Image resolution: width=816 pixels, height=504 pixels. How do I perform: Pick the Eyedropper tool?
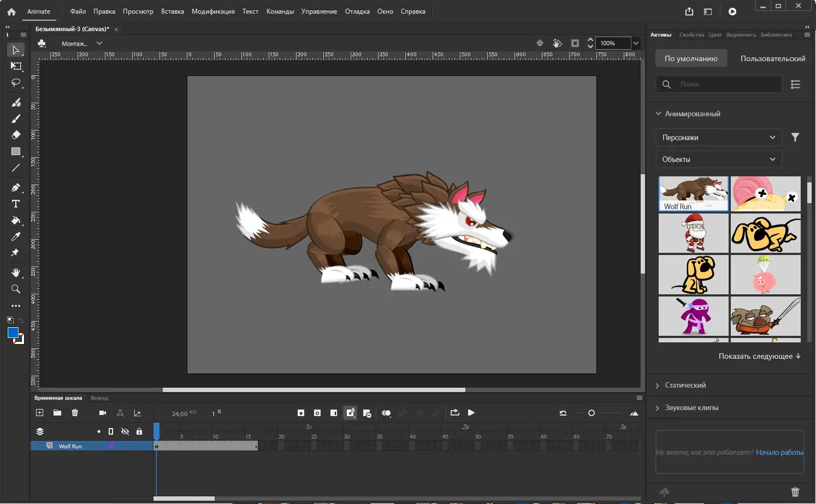[x=16, y=236]
